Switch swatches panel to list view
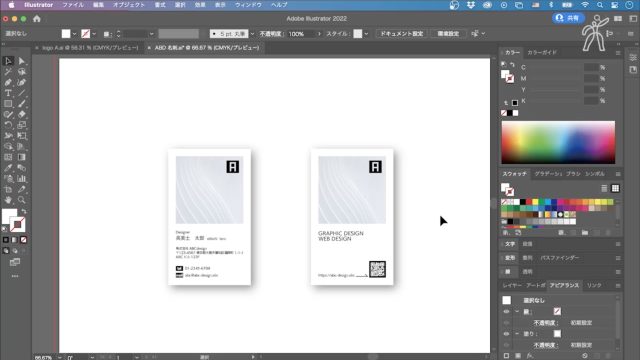Viewport: 640px width, 360px height. 604,188
